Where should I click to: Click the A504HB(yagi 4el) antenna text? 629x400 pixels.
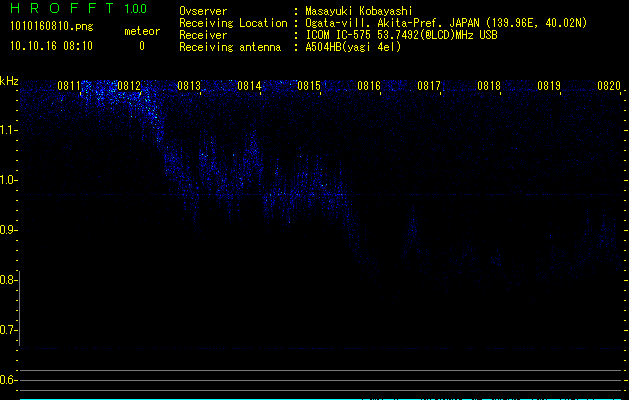coord(353,47)
